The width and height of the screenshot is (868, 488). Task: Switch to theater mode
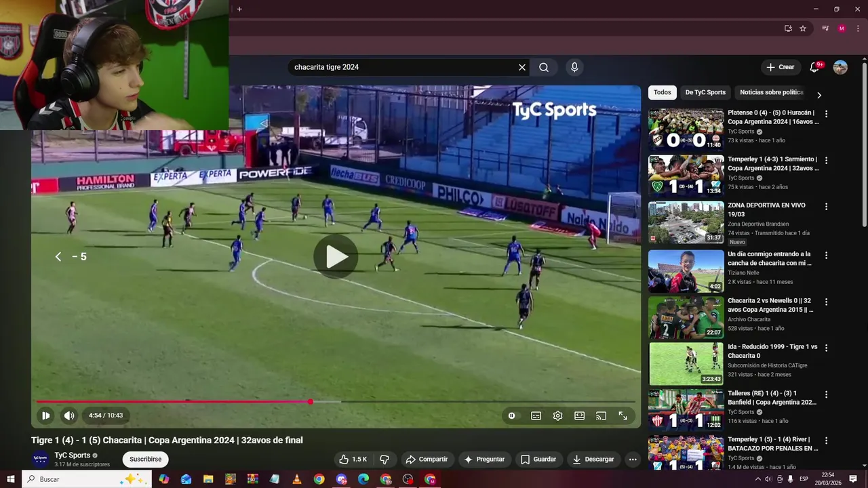(579, 415)
